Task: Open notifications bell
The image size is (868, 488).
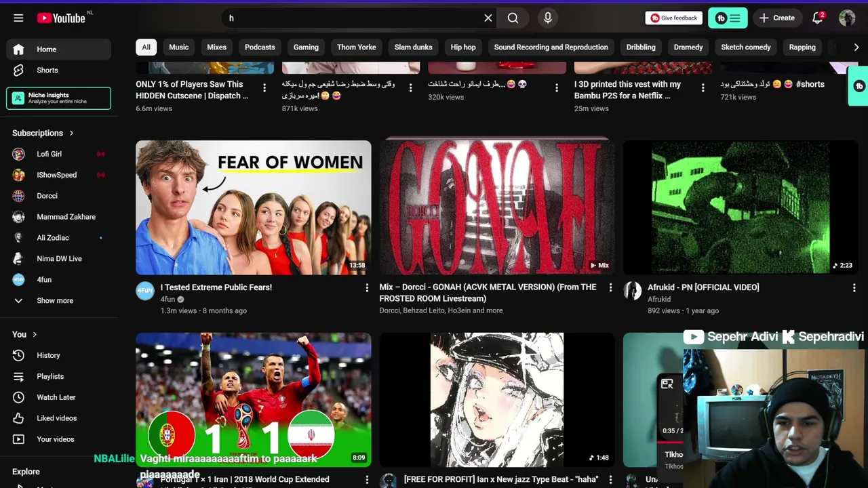Action: pyautogui.click(x=818, y=18)
